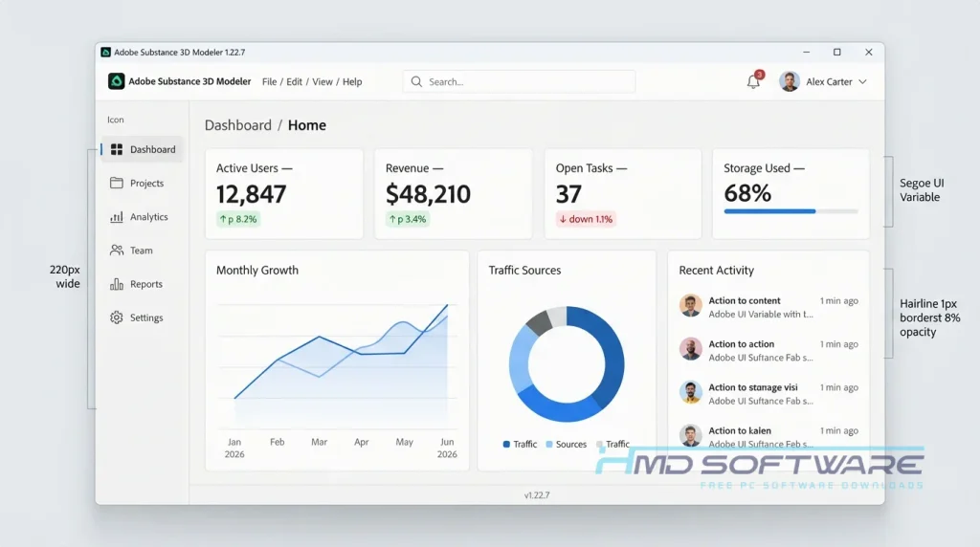Click the up 8.2% badge
The image size is (980, 547).
click(238, 219)
